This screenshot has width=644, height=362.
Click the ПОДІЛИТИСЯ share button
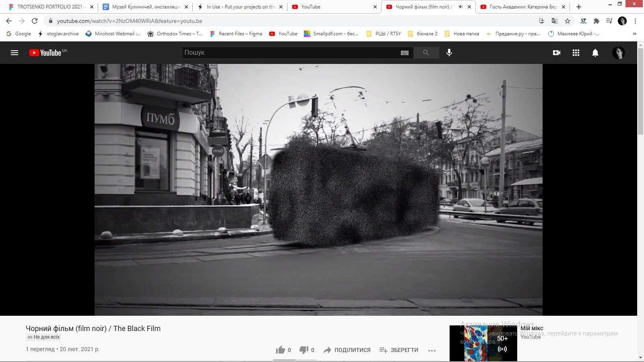347,350
